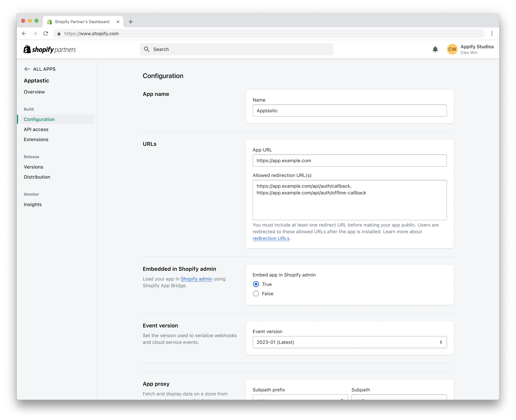Image resolution: width=516 pixels, height=420 pixels.
Task: Open the Shopify admin link
Action: pyautogui.click(x=196, y=279)
